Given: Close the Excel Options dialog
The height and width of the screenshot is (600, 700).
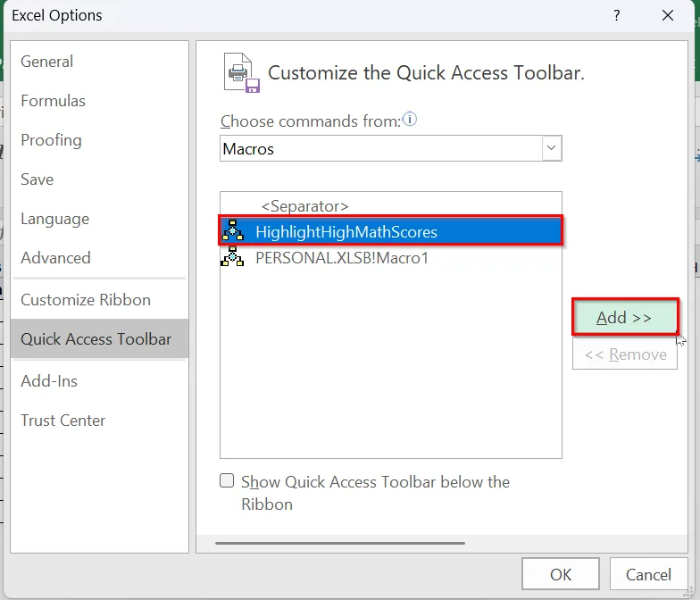Looking at the screenshot, I should pyautogui.click(x=668, y=16).
